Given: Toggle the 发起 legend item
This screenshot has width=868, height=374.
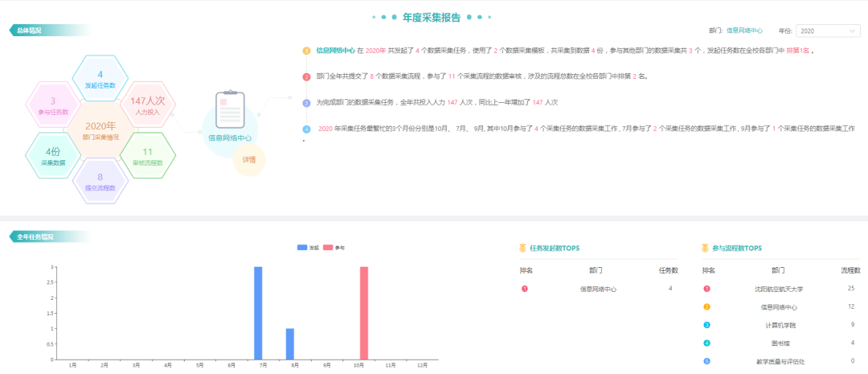Looking at the screenshot, I should 309,248.
